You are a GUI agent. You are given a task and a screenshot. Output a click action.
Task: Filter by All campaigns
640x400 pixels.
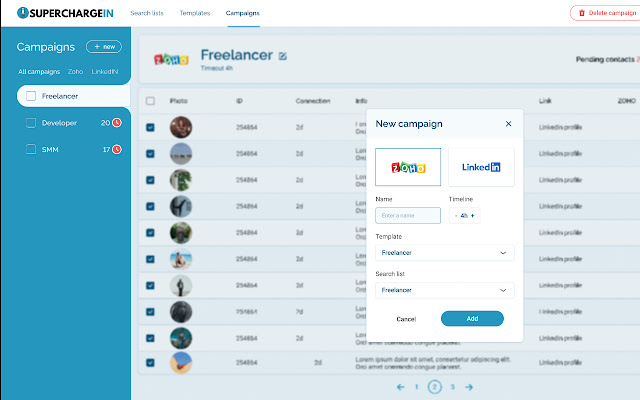(39, 71)
